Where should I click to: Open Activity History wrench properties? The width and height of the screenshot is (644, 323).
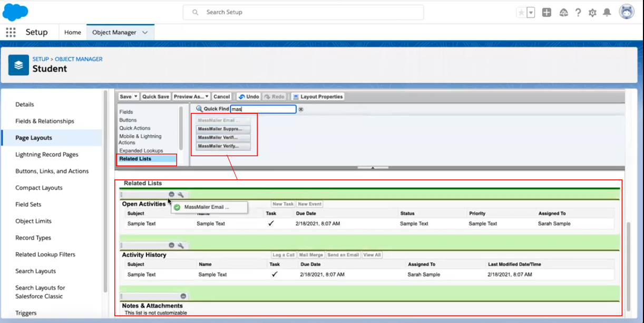pyautogui.click(x=180, y=245)
